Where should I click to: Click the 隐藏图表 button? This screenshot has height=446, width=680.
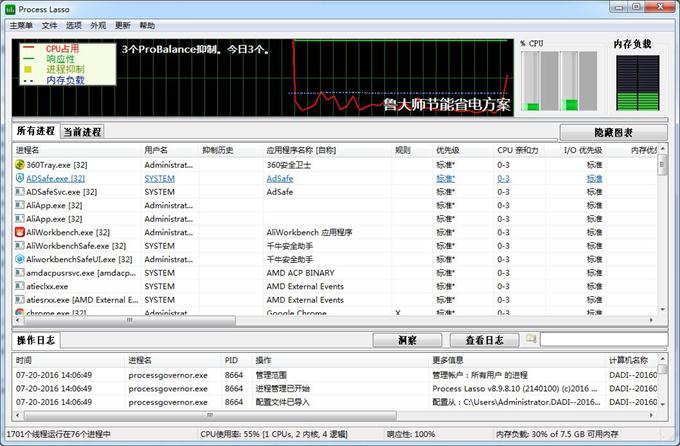click(613, 132)
